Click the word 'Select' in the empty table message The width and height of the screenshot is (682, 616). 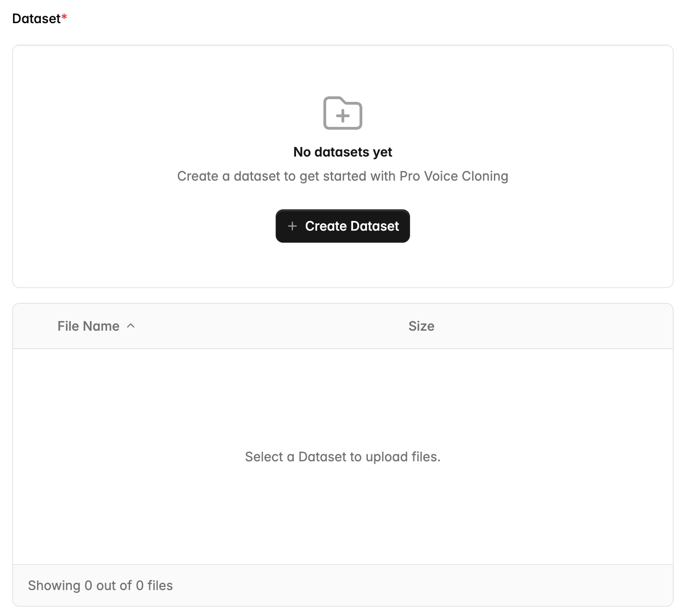264,457
